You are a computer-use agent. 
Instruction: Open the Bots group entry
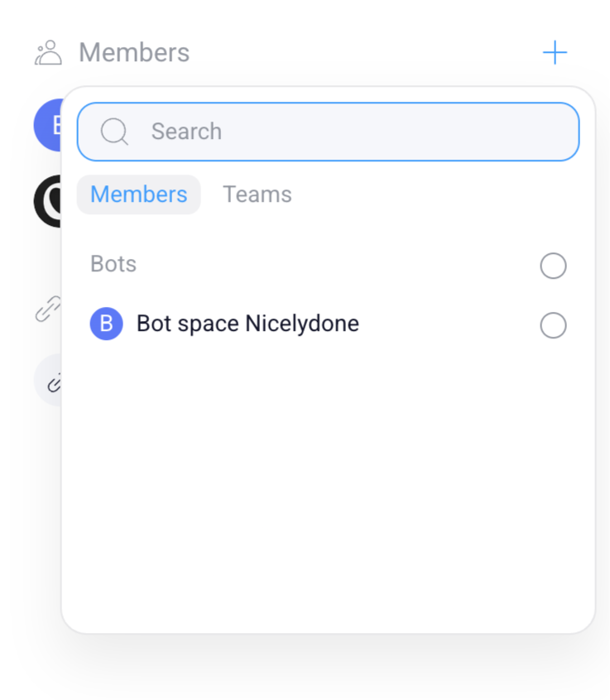[113, 263]
